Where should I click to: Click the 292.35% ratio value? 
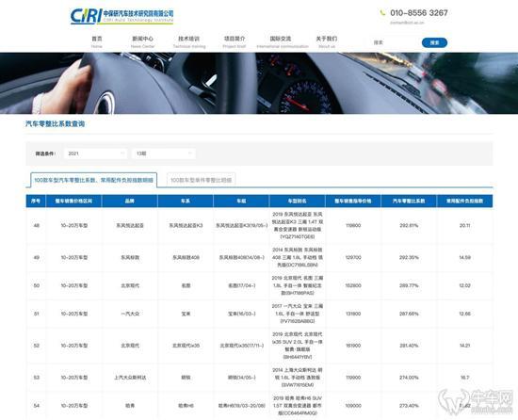(409, 257)
